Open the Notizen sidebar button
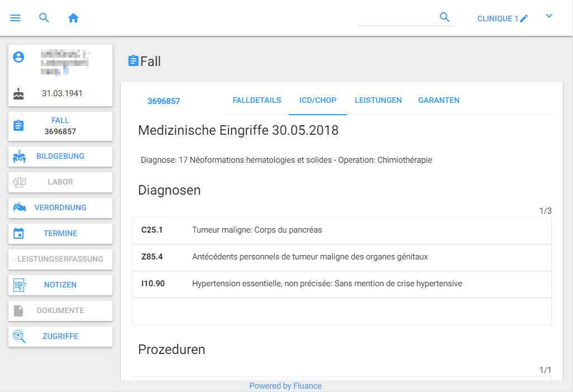 (60, 285)
